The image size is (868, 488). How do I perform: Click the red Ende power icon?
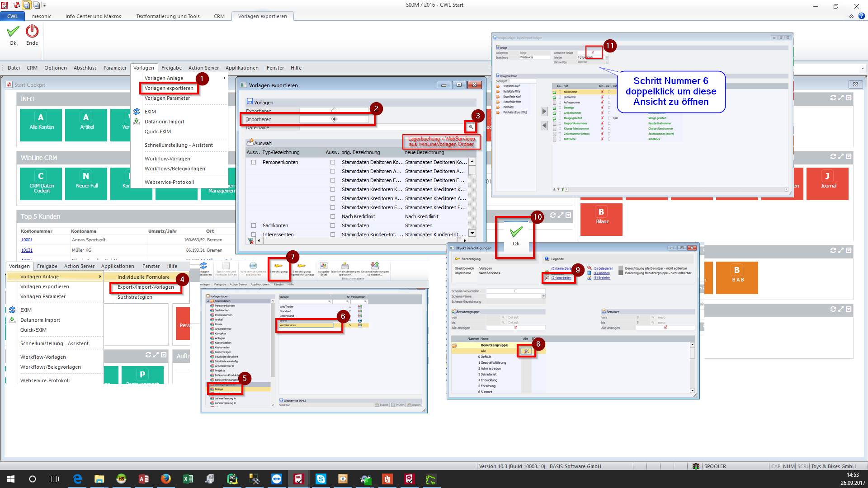pyautogui.click(x=32, y=32)
